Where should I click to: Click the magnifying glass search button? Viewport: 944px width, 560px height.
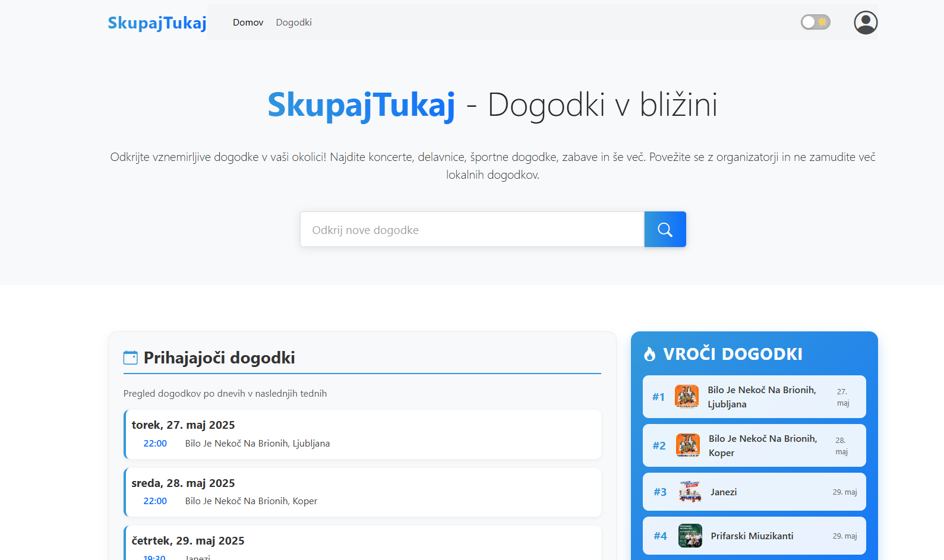[665, 230]
